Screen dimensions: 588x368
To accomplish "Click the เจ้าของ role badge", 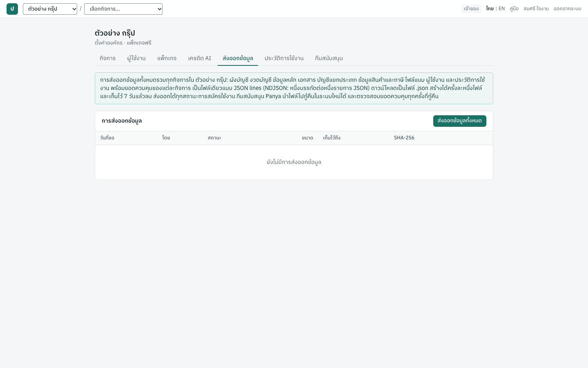I will 471,9.
